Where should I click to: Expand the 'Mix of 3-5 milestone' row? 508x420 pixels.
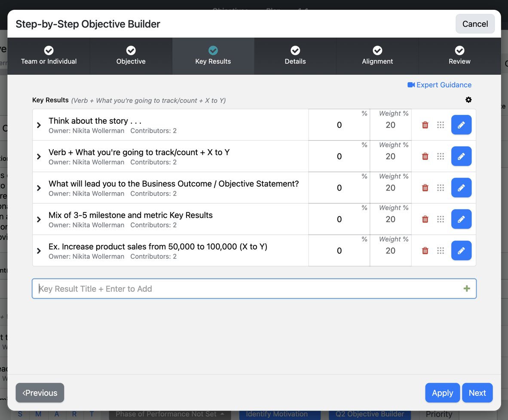click(39, 219)
